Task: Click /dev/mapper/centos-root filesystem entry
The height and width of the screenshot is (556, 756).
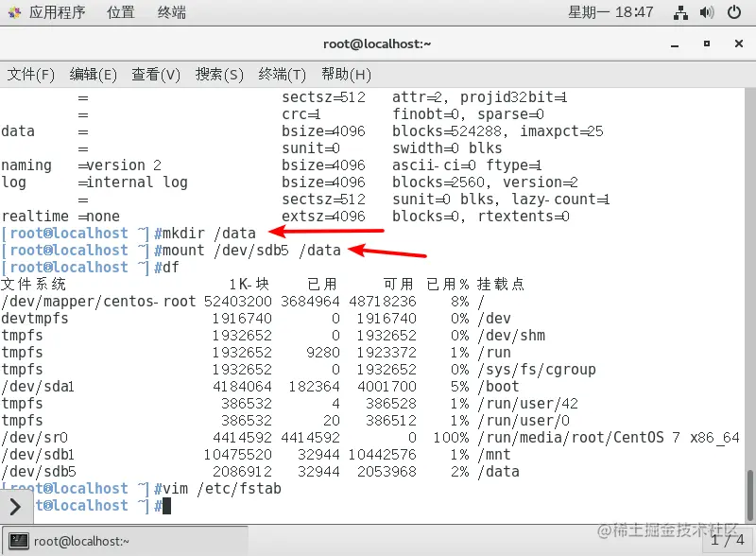Action: 98,302
